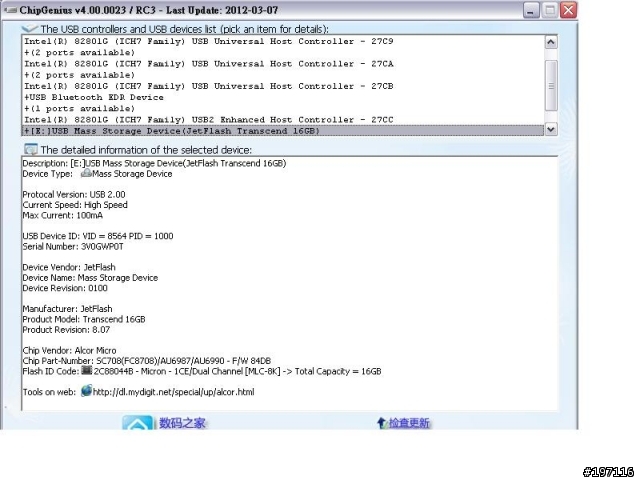Select the [E:]USB Mass Storage Device JetFlash row

283,131
